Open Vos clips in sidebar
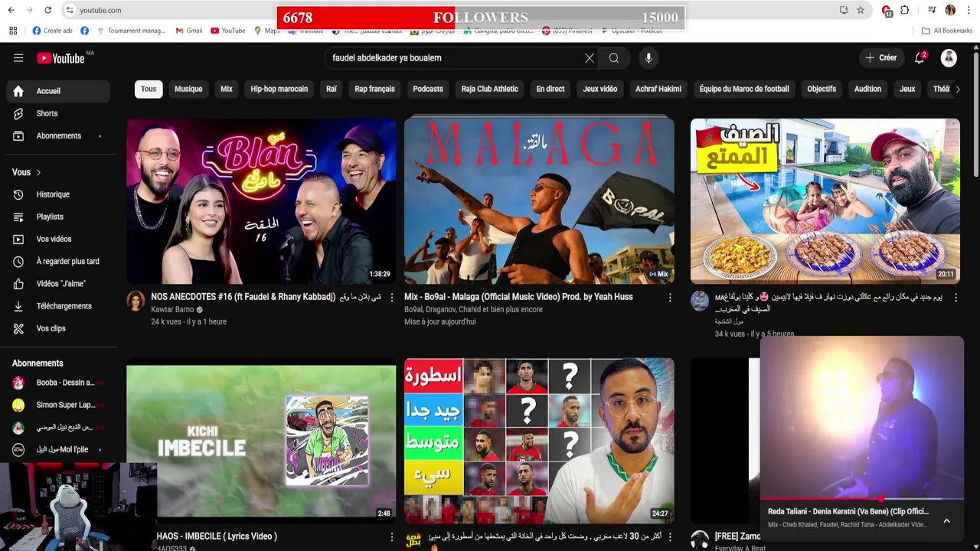 pos(58,328)
